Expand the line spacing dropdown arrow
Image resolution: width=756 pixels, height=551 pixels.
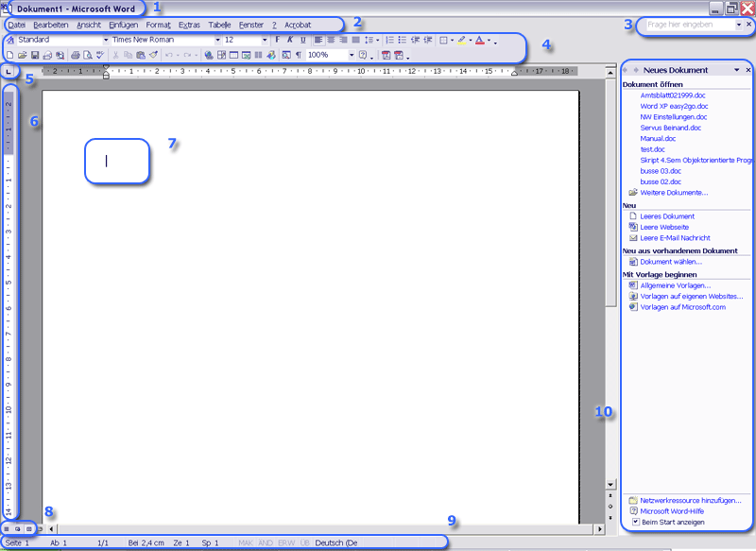[377, 40]
